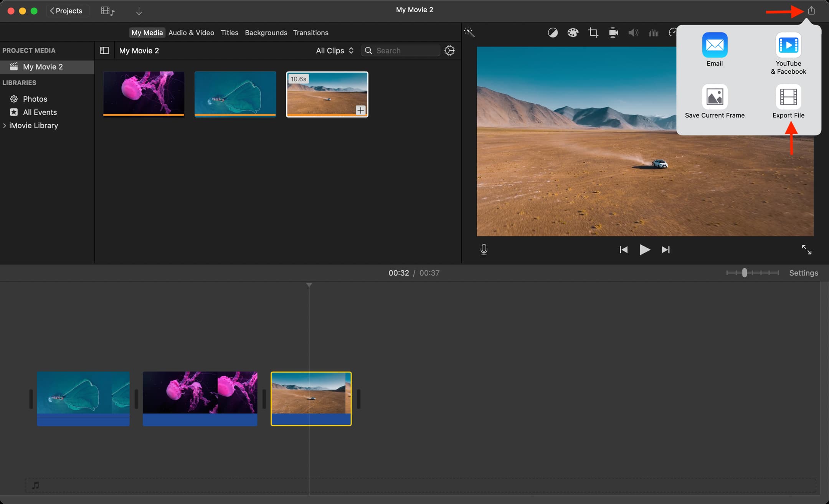Select the boat clip in the timeline
The image size is (829, 504).
tap(83, 398)
